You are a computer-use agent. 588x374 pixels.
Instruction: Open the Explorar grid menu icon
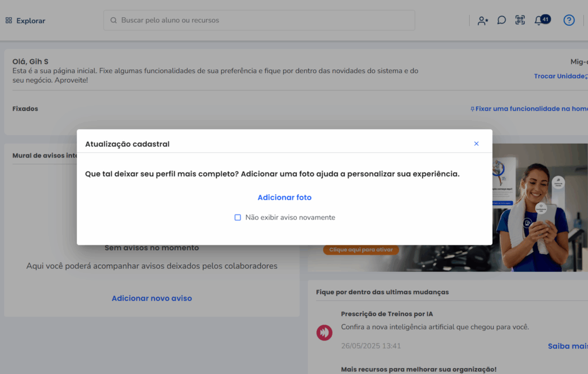point(9,21)
